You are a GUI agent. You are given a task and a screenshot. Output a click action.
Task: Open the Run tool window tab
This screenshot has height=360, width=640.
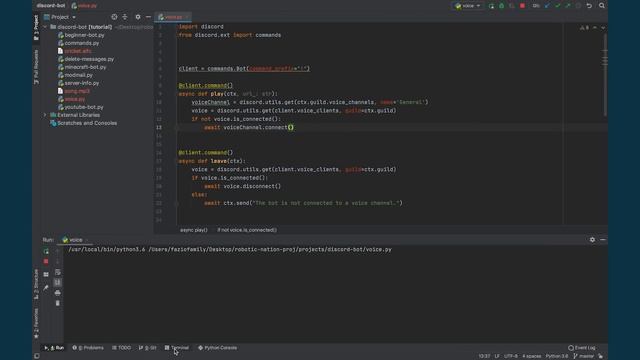click(54, 348)
